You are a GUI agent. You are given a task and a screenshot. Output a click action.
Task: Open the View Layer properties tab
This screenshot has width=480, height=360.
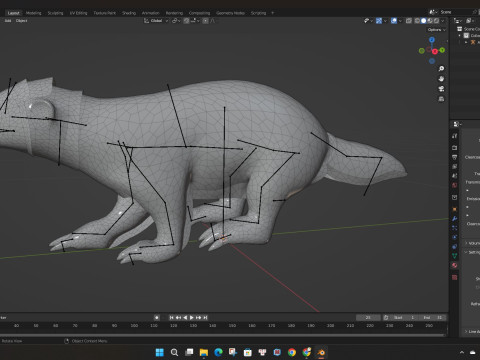pyautogui.click(x=455, y=166)
